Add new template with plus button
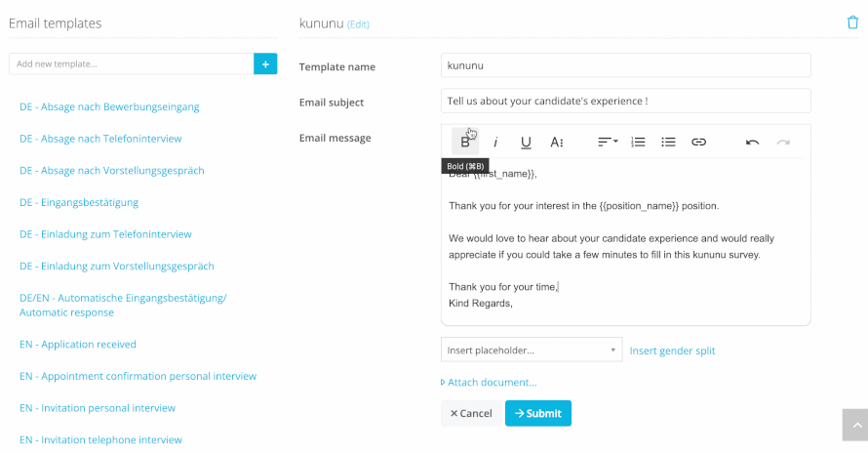The width and height of the screenshot is (868, 454). (265, 63)
